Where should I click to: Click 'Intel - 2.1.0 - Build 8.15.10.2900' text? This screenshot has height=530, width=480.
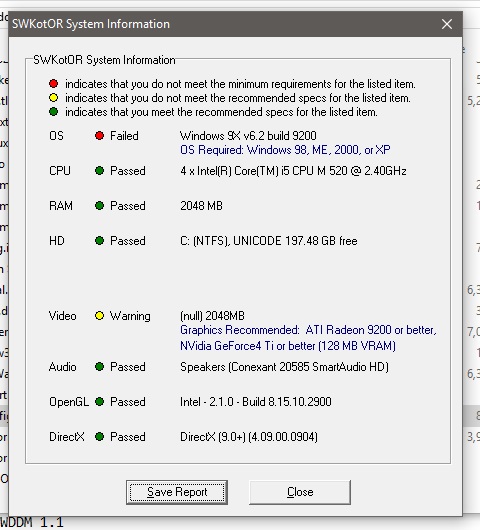pos(256,402)
